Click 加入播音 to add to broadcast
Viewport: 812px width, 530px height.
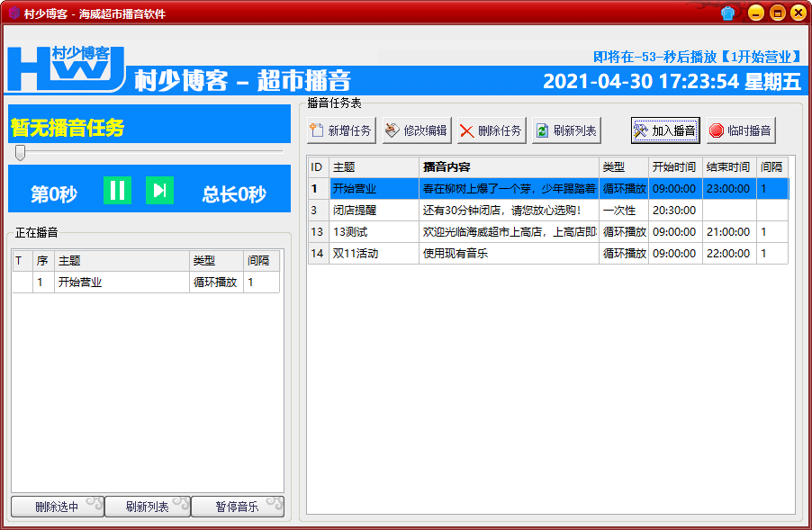(665, 130)
